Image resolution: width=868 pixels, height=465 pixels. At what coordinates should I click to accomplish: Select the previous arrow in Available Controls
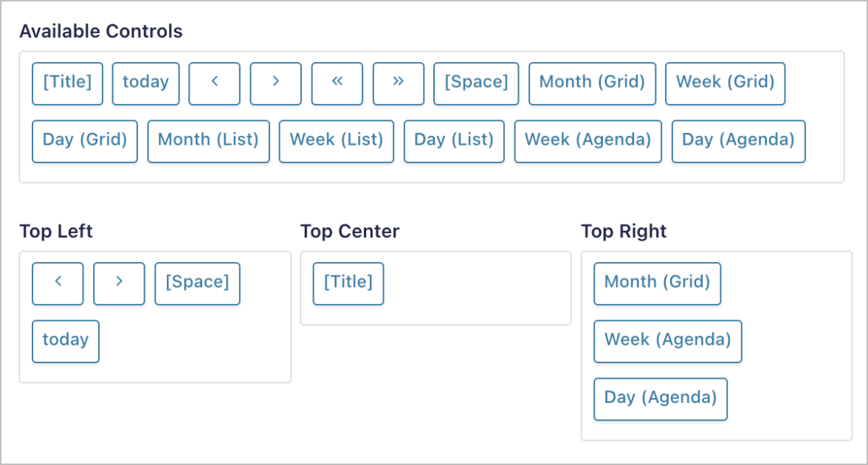click(214, 83)
